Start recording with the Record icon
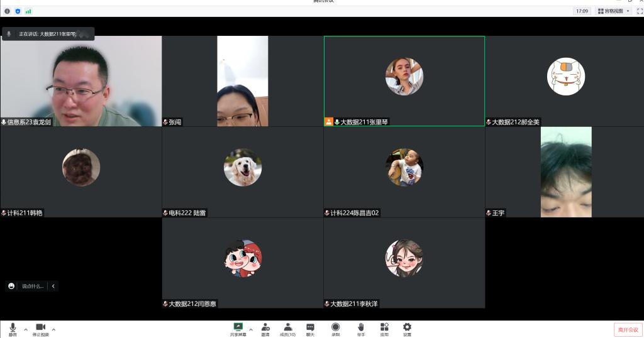Viewport: 644px width, 338px height. coord(335,328)
